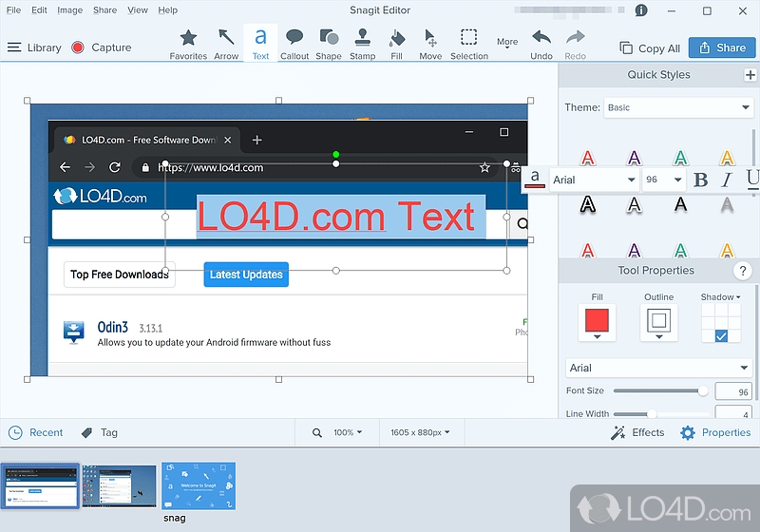Open the Theme Basic dropdown
This screenshot has width=760, height=532.
point(678,107)
